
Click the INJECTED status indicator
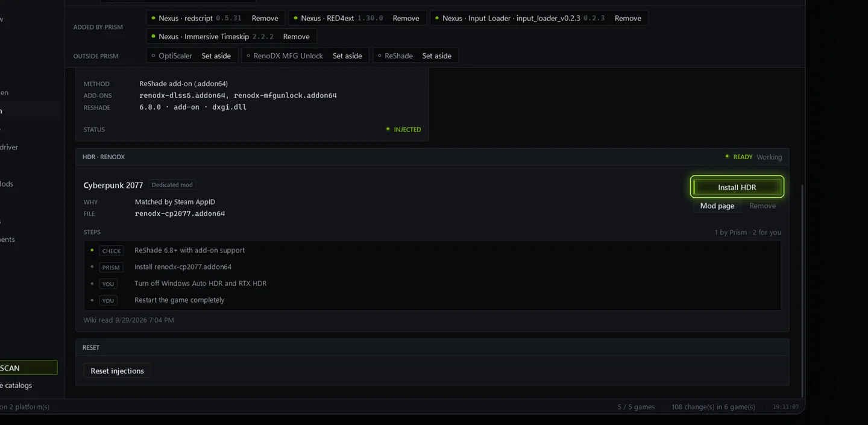tap(404, 130)
